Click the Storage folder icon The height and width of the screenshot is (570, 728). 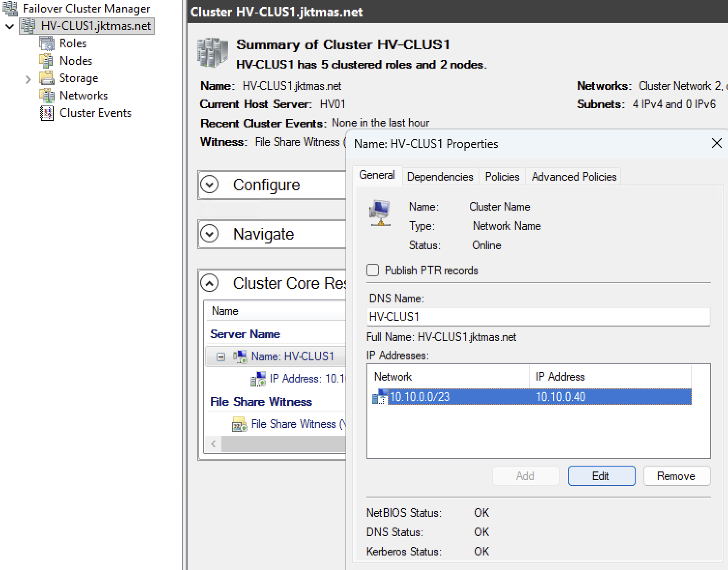coord(47,78)
